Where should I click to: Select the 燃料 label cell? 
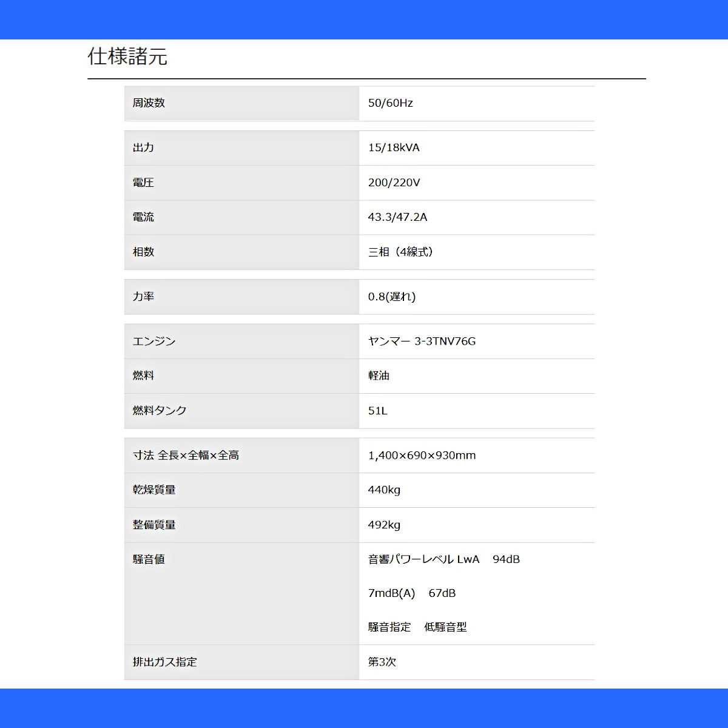point(241,376)
